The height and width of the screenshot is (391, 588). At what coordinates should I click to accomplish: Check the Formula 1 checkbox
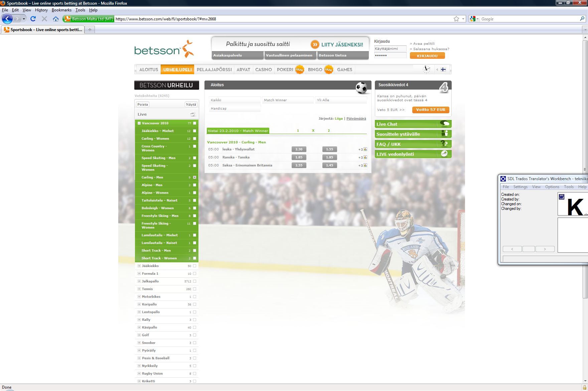[194, 274]
